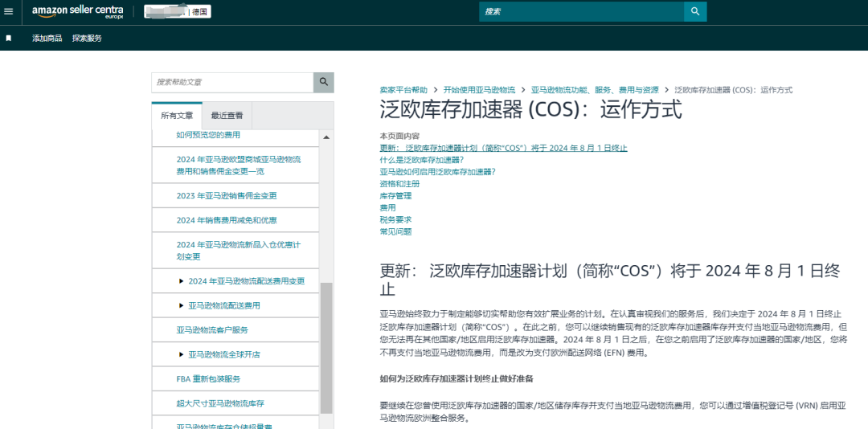The height and width of the screenshot is (429, 868).
Task: Expand the 亚马逊物流配送费用 triangle
Action: 181,305
